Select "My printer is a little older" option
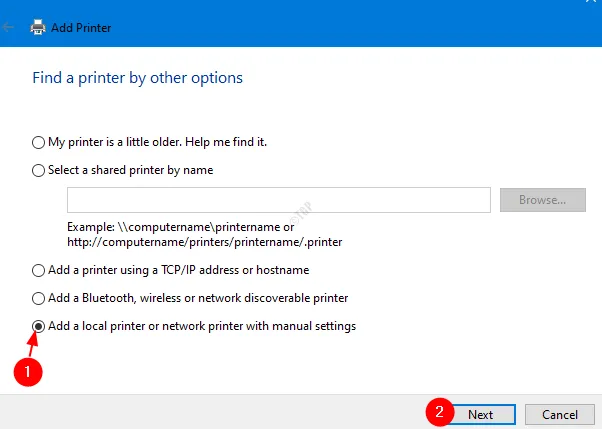The image size is (602, 429). pyautogui.click(x=39, y=142)
